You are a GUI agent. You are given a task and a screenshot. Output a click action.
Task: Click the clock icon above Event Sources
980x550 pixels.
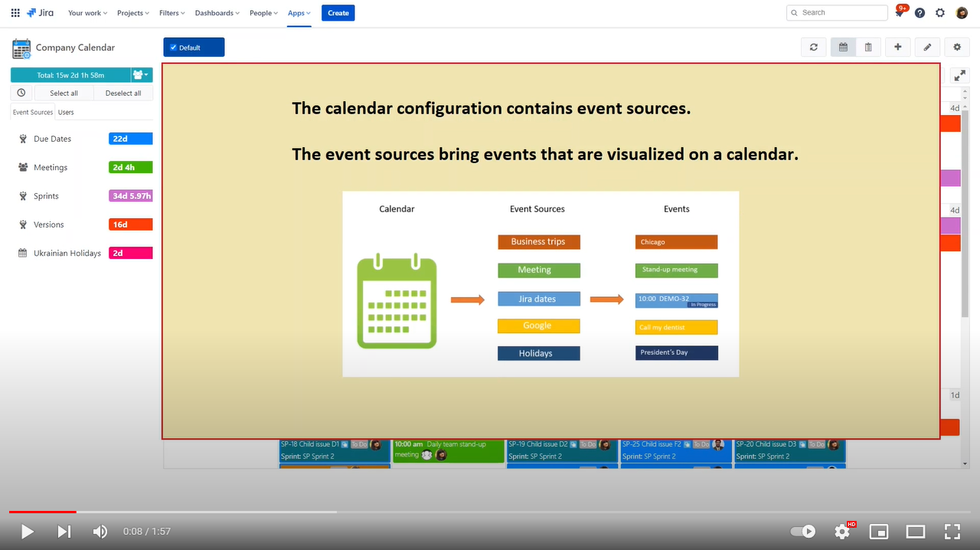pyautogui.click(x=21, y=92)
